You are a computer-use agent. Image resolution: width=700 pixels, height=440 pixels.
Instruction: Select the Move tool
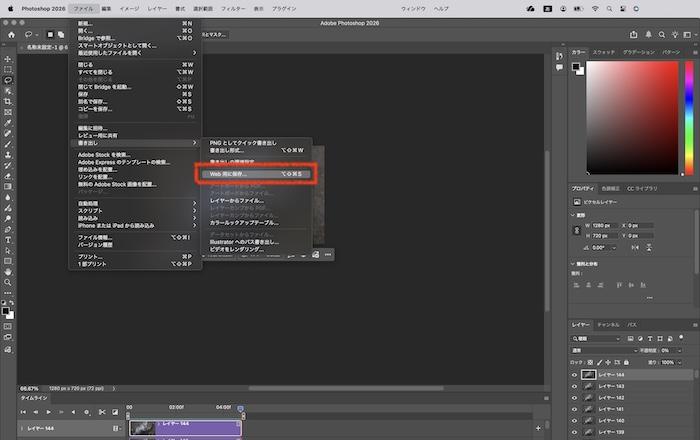pyautogui.click(x=8, y=59)
